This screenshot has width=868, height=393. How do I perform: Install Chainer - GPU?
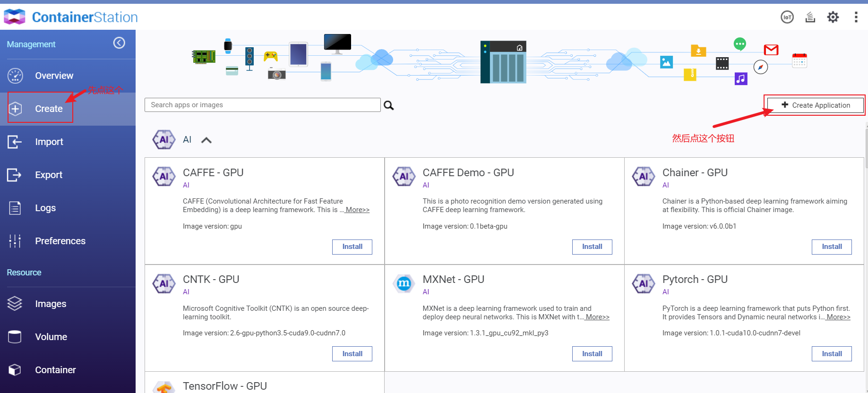pyautogui.click(x=832, y=247)
